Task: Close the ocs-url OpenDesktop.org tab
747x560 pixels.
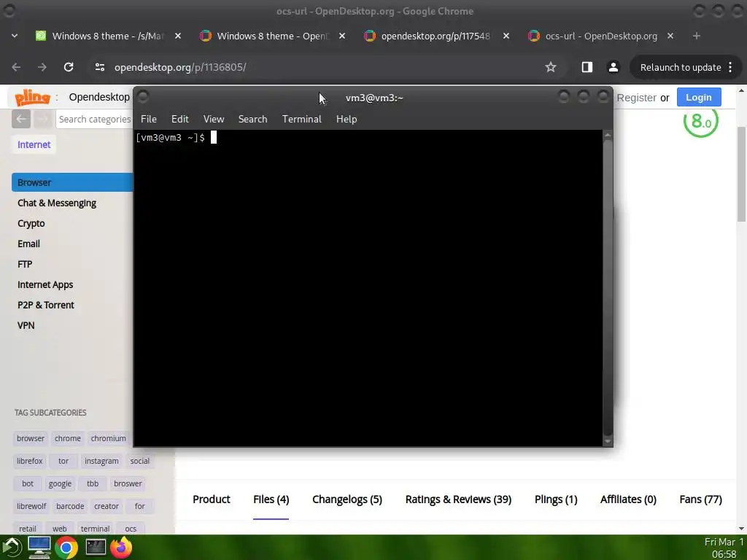Action: [670, 36]
